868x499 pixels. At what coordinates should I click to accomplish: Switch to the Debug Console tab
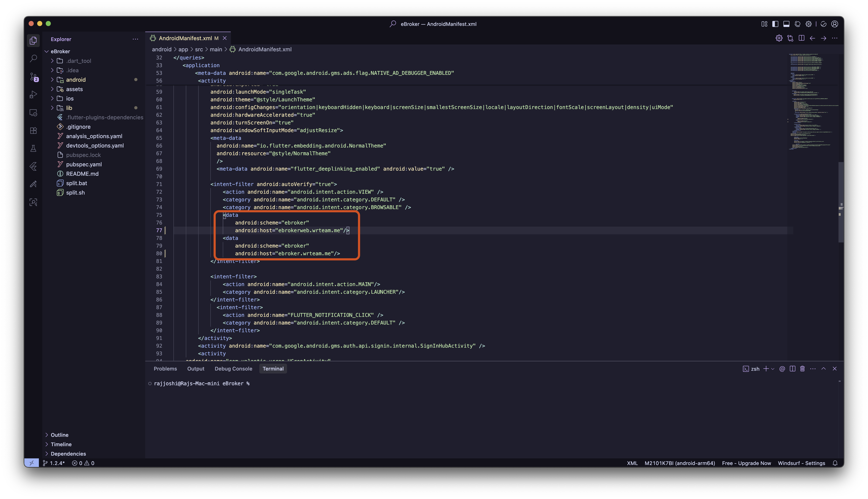(233, 369)
